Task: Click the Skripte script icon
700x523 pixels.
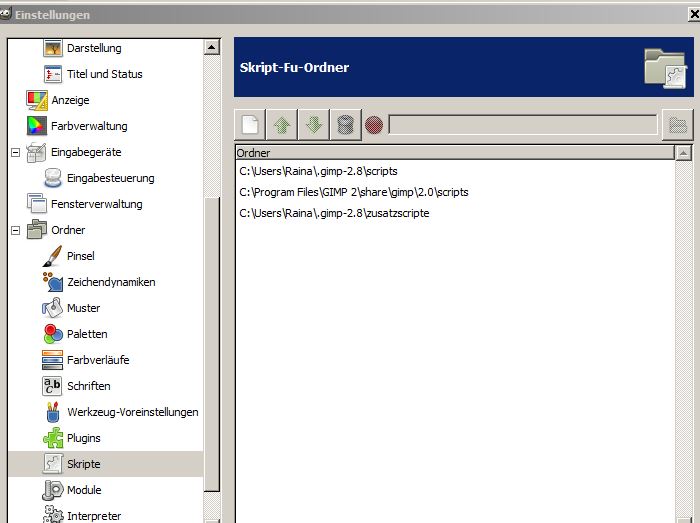Action: [53, 464]
